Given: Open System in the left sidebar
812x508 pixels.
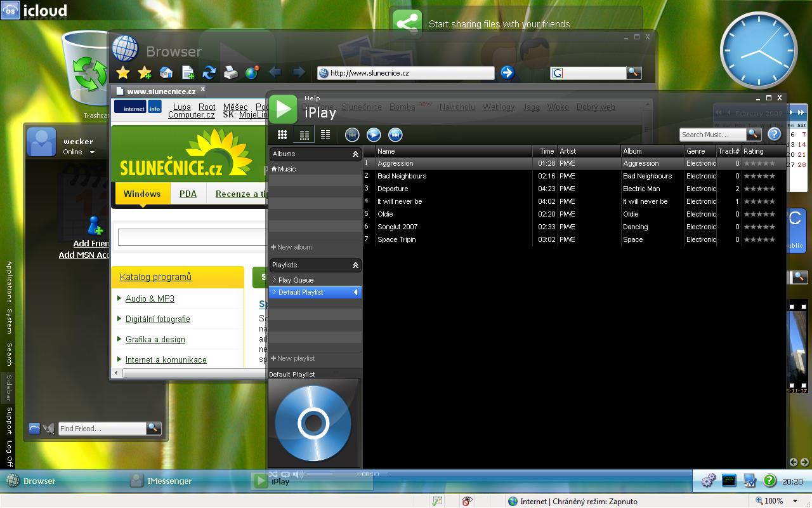Looking at the screenshot, I should coord(10,321).
